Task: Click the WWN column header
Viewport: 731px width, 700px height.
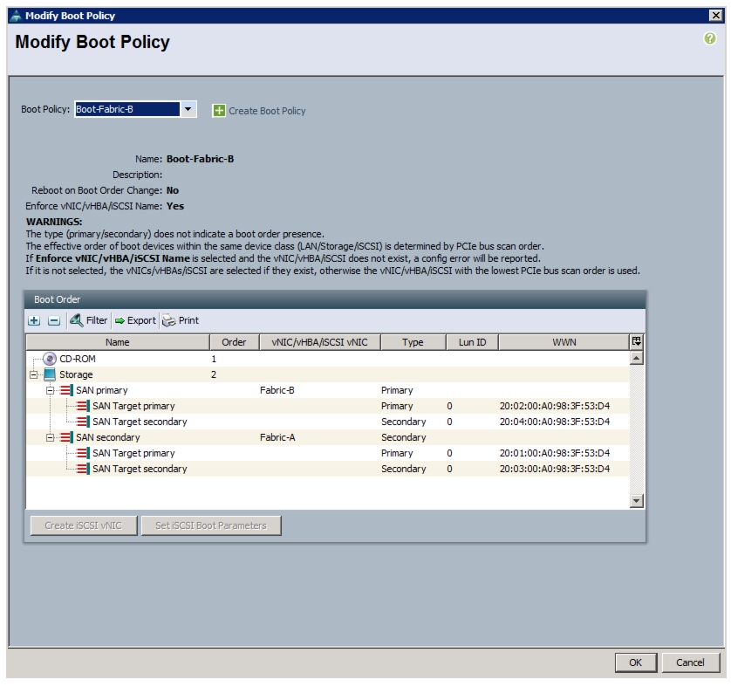Action: click(564, 342)
